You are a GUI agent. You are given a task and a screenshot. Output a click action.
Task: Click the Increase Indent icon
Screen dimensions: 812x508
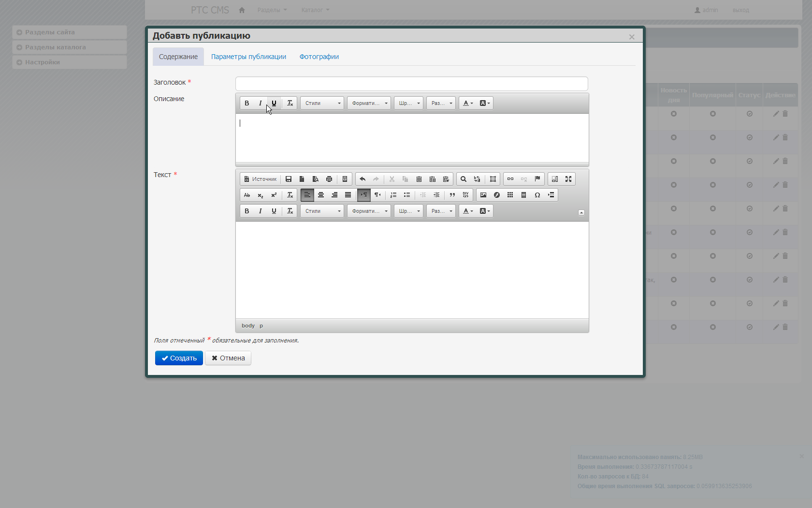click(x=436, y=195)
